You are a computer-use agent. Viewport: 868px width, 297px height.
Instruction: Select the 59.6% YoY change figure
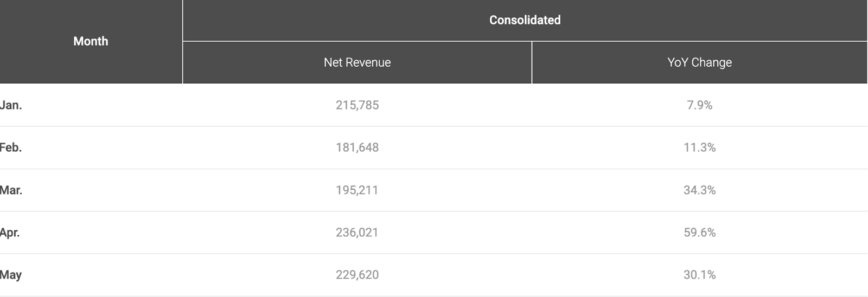coord(699,233)
